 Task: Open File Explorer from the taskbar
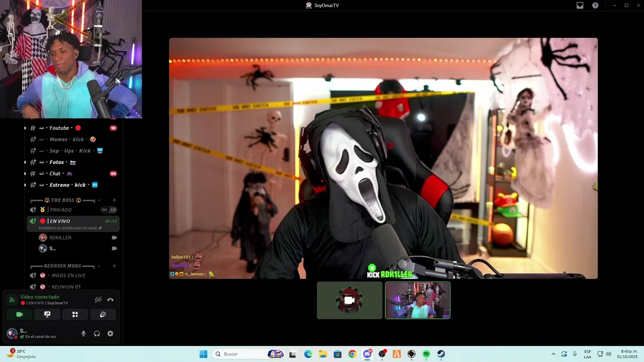323,354
